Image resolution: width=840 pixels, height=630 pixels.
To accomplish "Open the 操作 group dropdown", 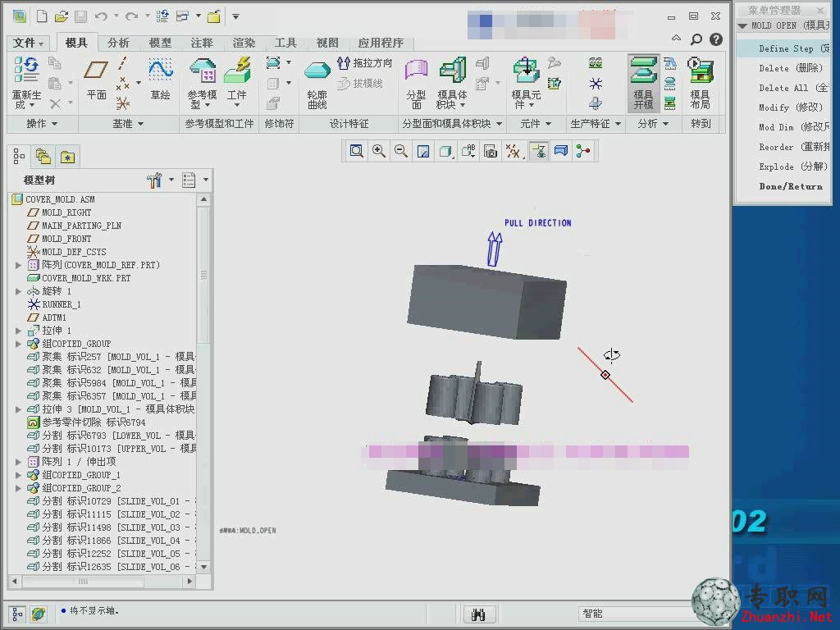I will pos(42,124).
